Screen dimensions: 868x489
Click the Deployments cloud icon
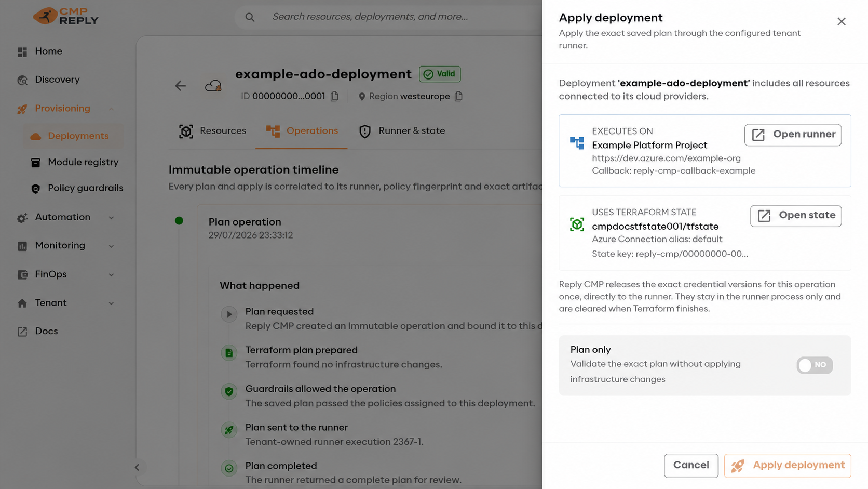[36, 137]
